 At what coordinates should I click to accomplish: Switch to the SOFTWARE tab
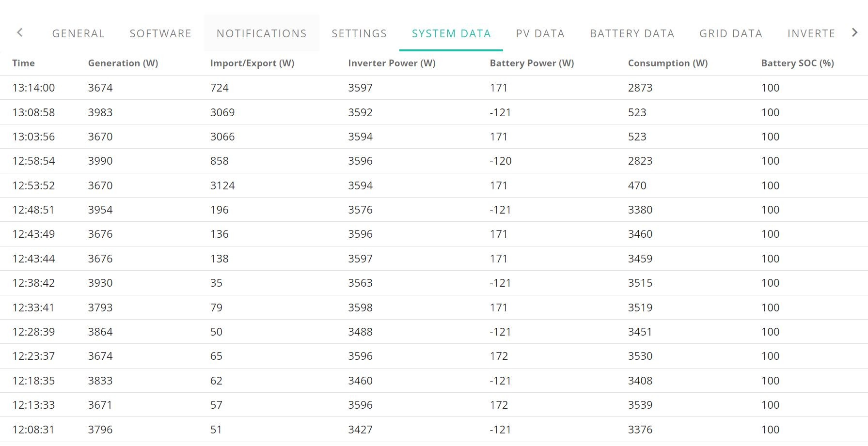click(160, 33)
